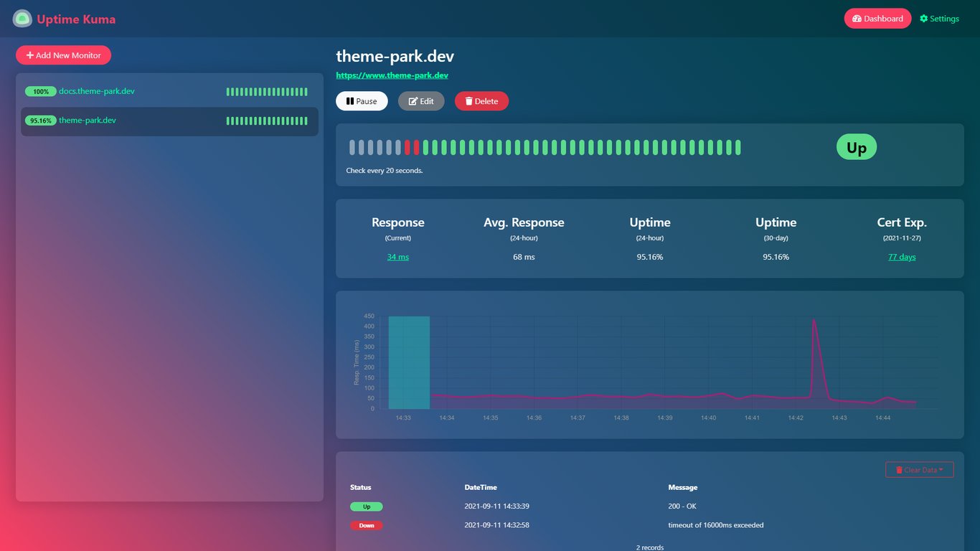Click the theme-park.dev page heading
Viewport: 980px width, 551px height.
(x=395, y=57)
